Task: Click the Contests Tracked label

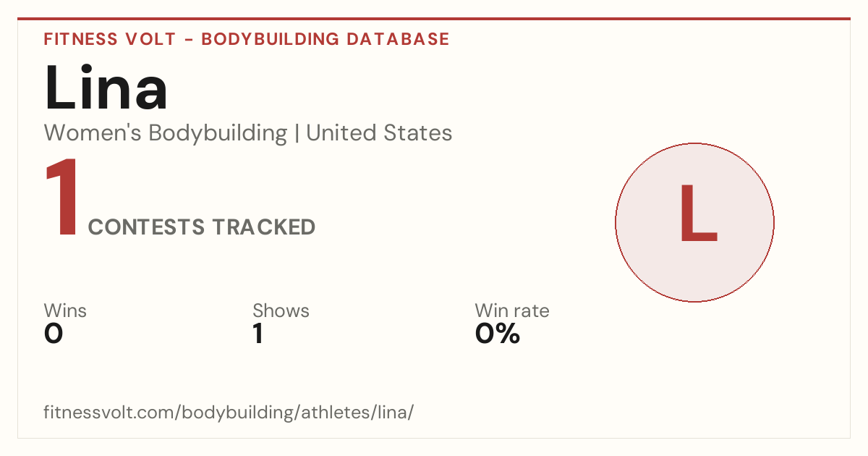Action: [x=202, y=227]
